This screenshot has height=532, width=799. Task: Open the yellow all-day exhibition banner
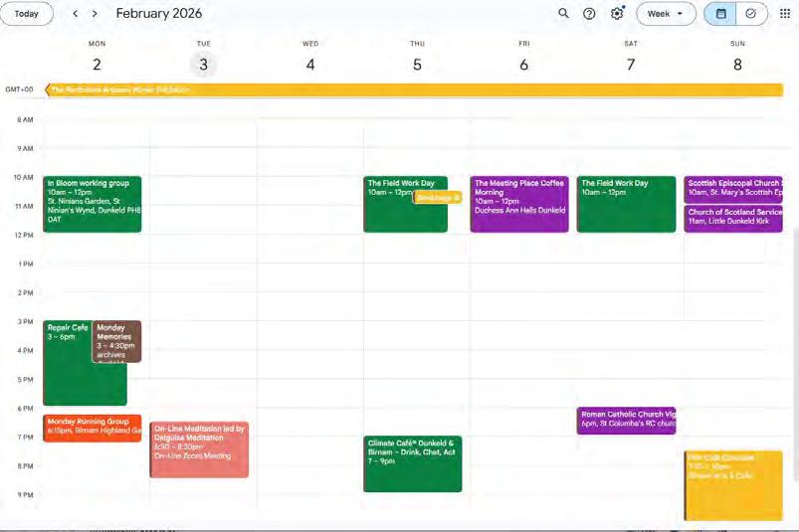point(414,90)
